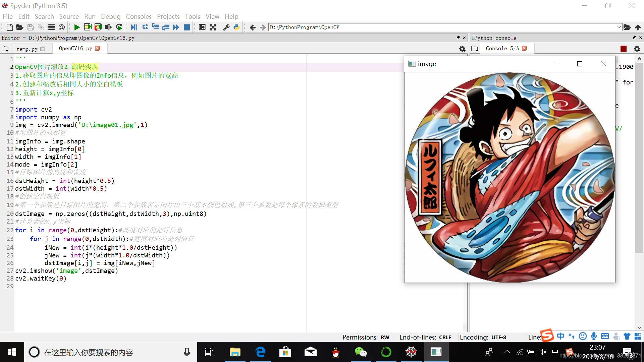Expand the working directory path dropdown

(x=619, y=27)
